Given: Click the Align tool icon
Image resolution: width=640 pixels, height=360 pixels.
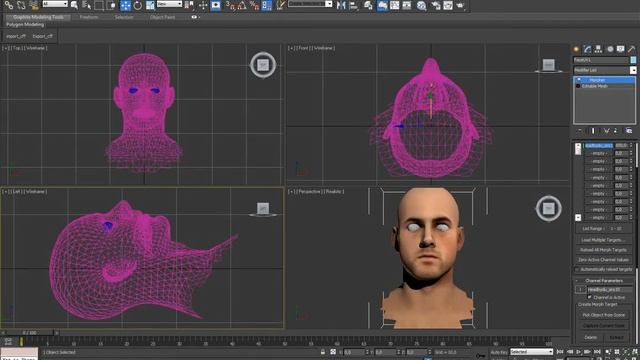Looking at the screenshot, I should point(353,5).
